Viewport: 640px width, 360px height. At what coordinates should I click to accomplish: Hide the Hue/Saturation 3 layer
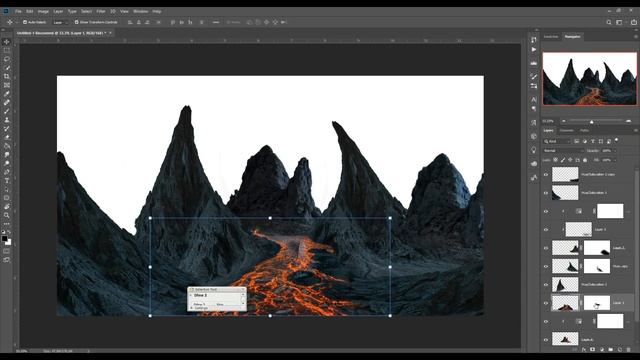[546, 193]
